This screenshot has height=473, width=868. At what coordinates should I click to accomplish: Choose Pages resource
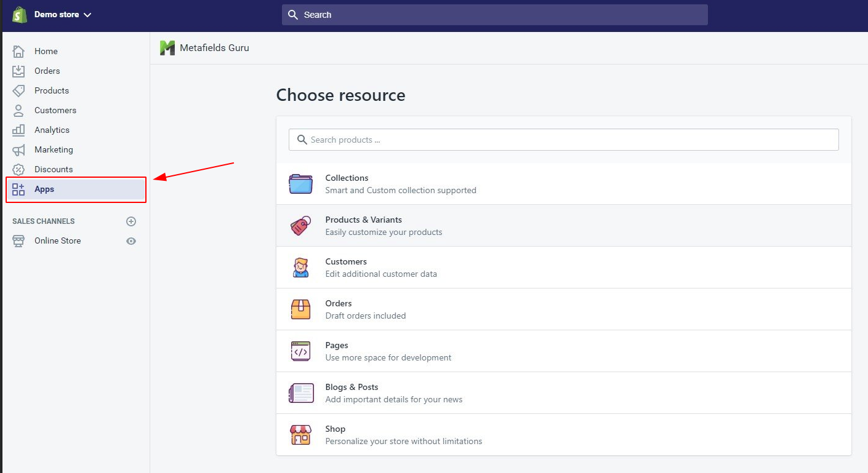(x=563, y=351)
